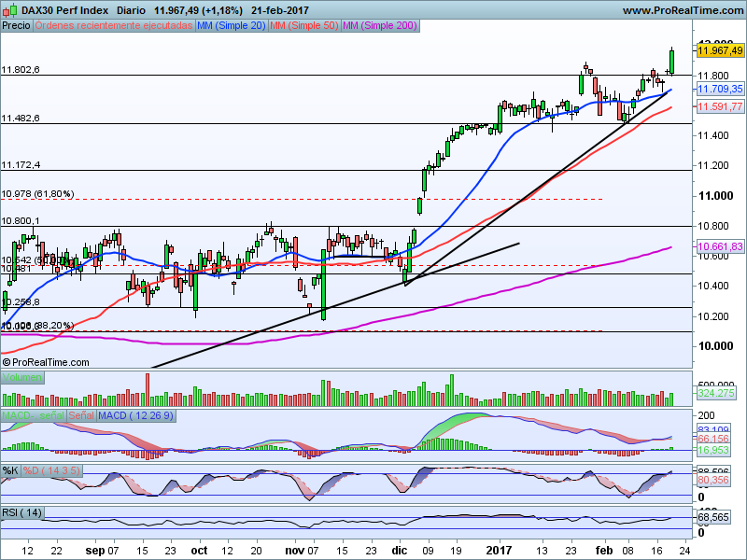Click the red 66,156 signal value
The height and width of the screenshot is (560, 747).
(712, 439)
